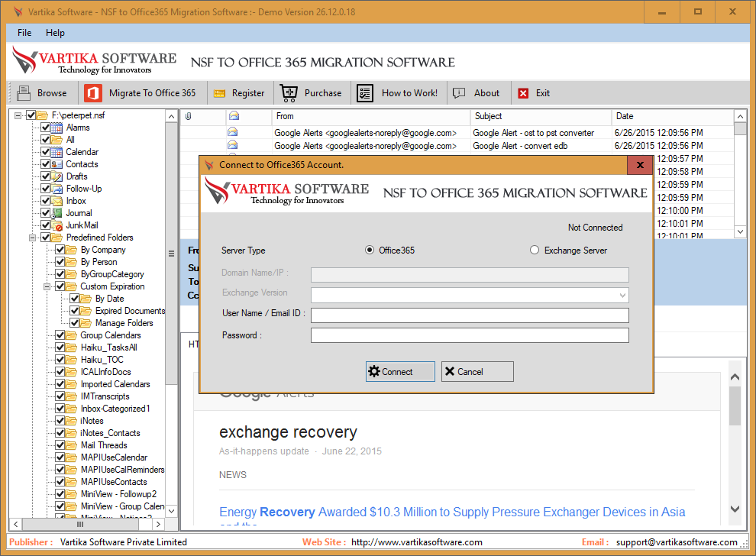Open the File menu

click(24, 33)
